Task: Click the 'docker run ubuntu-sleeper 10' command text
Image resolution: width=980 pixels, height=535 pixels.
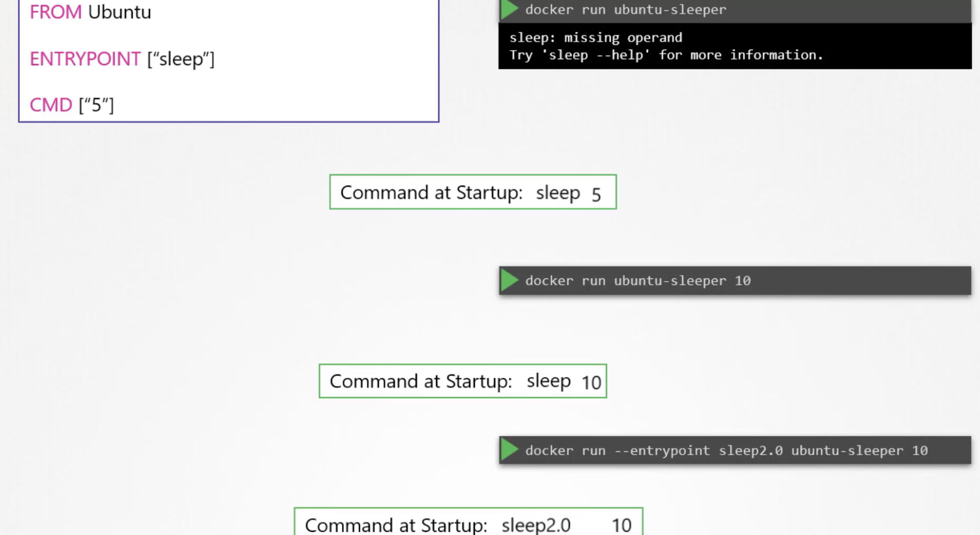Action: pyautogui.click(x=638, y=281)
